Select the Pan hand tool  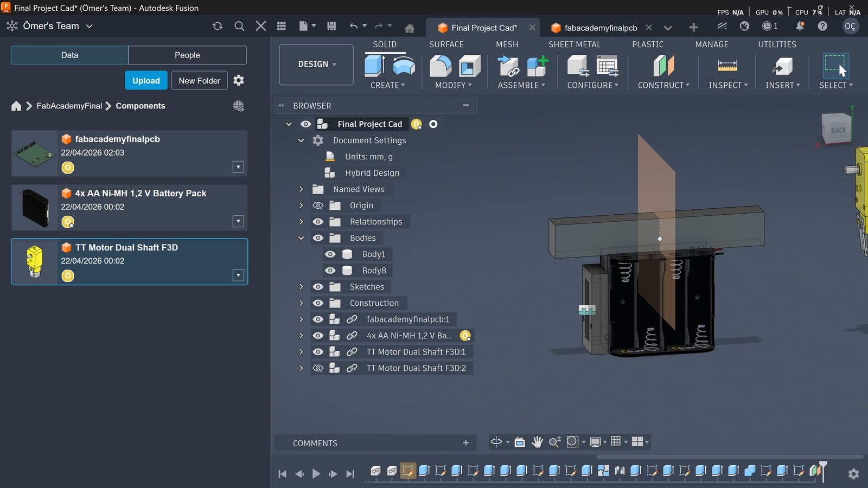(537, 442)
